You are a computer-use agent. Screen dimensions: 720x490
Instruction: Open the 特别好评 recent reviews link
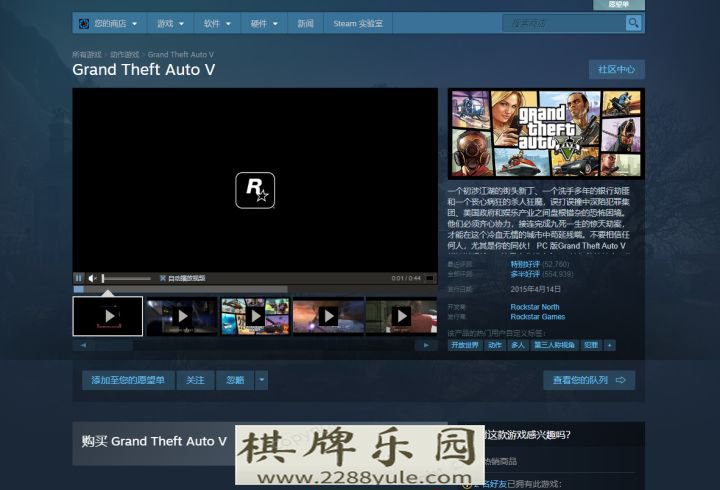(525, 264)
